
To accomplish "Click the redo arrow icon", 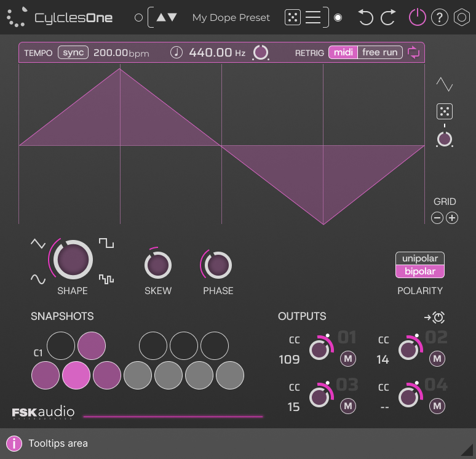I will point(388,18).
